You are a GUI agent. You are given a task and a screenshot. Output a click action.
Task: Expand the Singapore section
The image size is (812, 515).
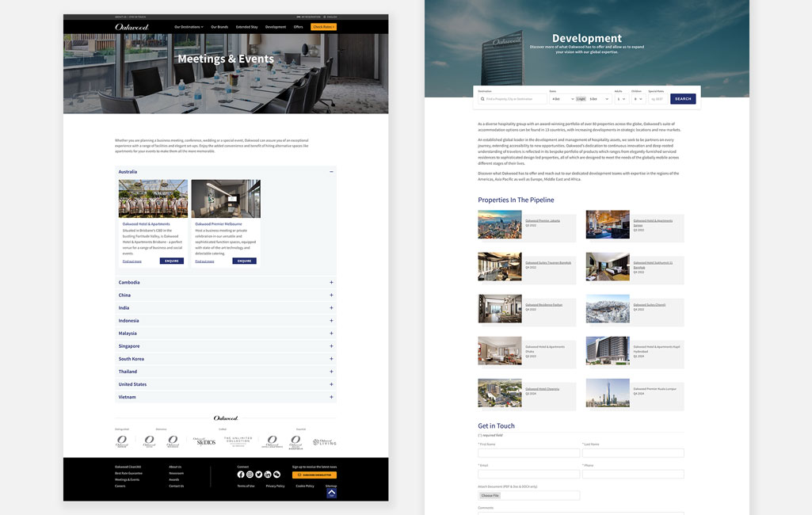[331, 346]
